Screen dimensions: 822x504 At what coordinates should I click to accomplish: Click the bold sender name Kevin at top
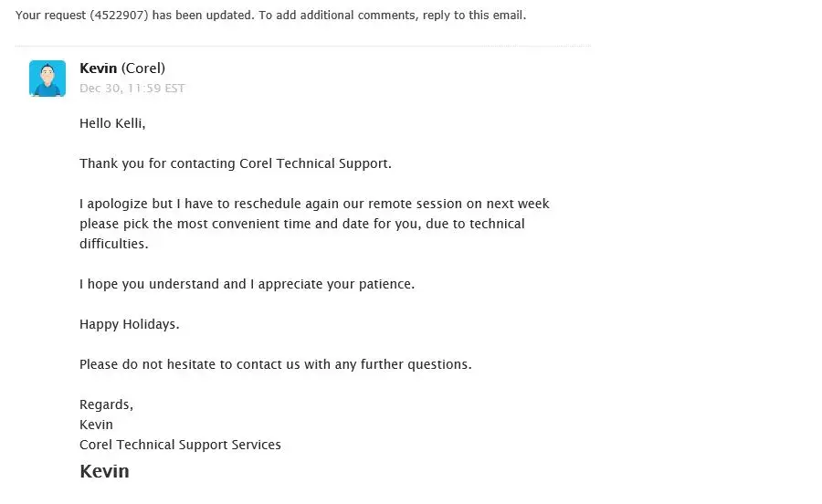tap(99, 68)
